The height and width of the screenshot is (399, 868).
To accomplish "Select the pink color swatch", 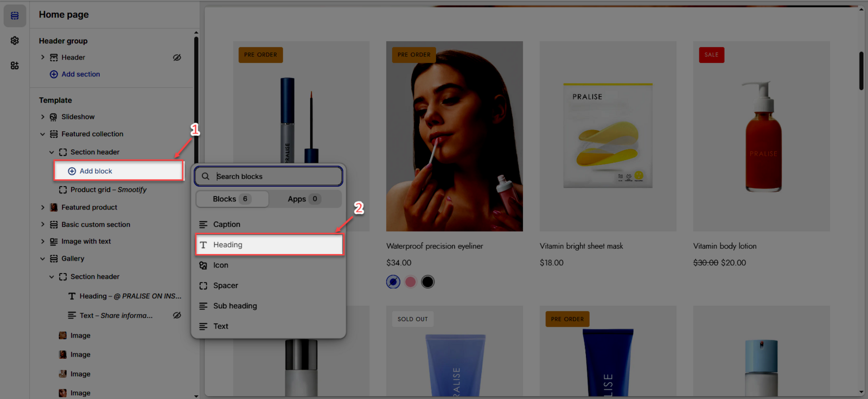I will pyautogui.click(x=411, y=282).
